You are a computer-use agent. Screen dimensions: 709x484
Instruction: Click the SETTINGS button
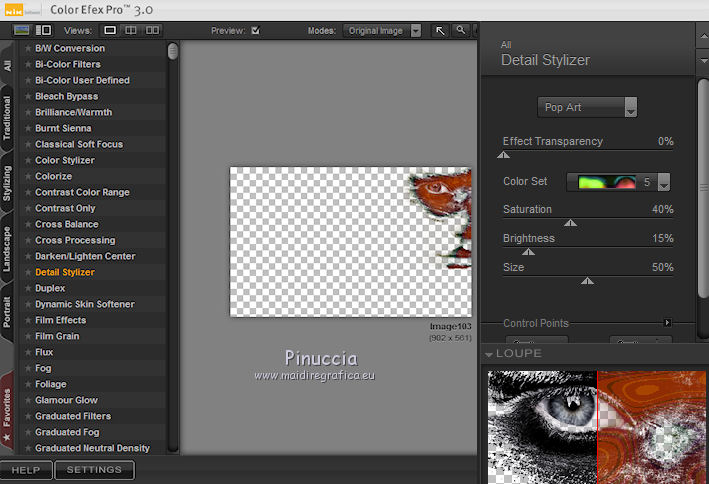(x=94, y=470)
